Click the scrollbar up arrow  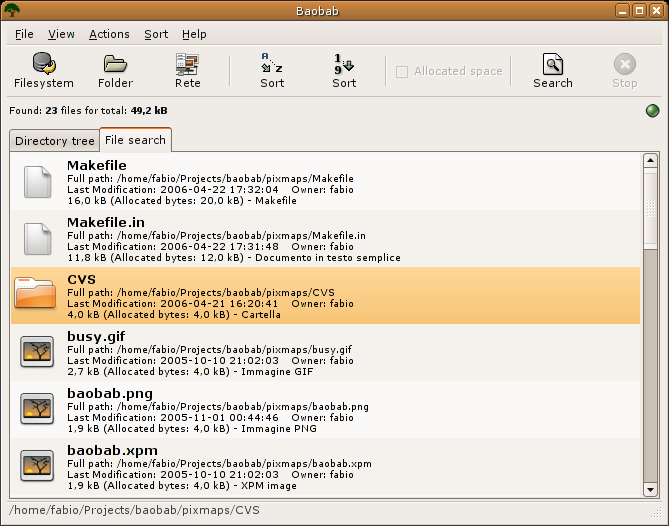point(650,160)
